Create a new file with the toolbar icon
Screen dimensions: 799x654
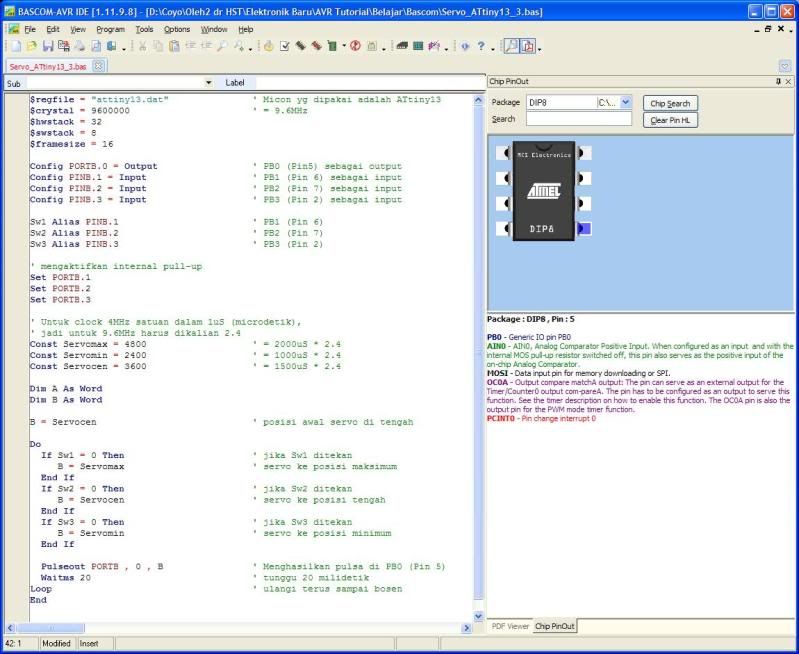click(x=16, y=46)
